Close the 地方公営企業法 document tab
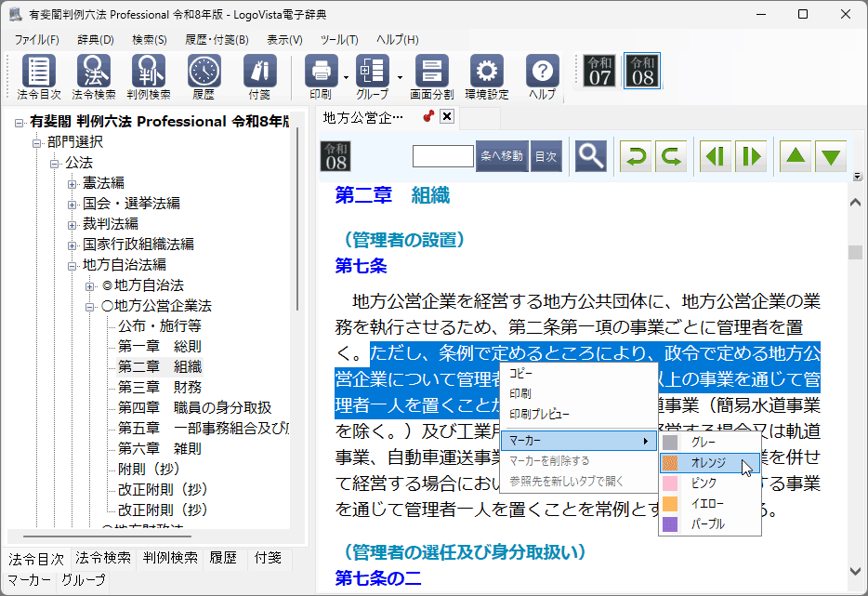868x596 pixels. (x=447, y=116)
